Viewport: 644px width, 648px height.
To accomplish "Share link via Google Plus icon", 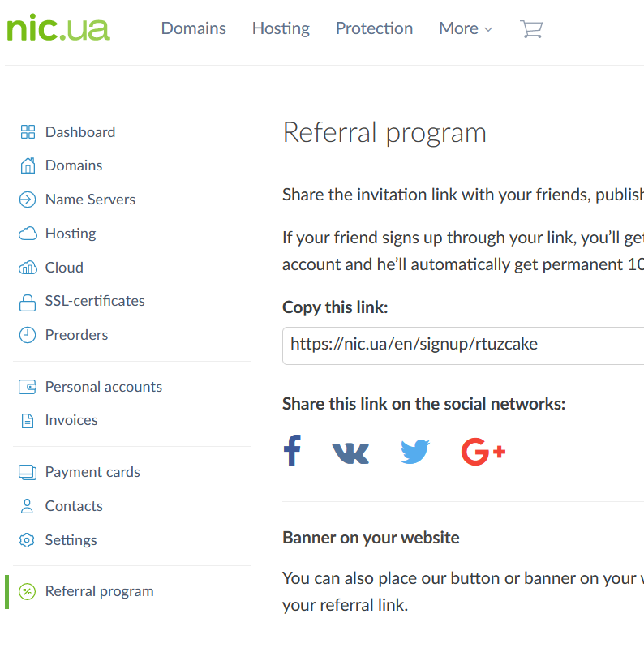I will coord(483,452).
